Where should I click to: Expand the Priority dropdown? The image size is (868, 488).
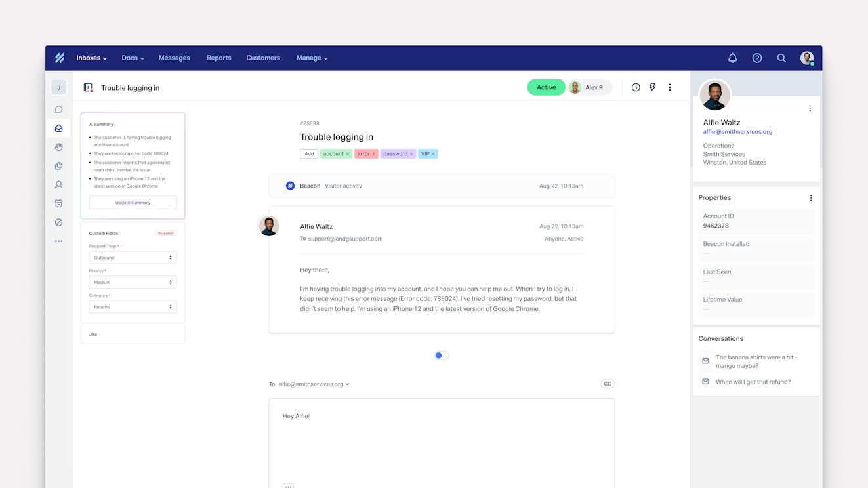click(133, 282)
